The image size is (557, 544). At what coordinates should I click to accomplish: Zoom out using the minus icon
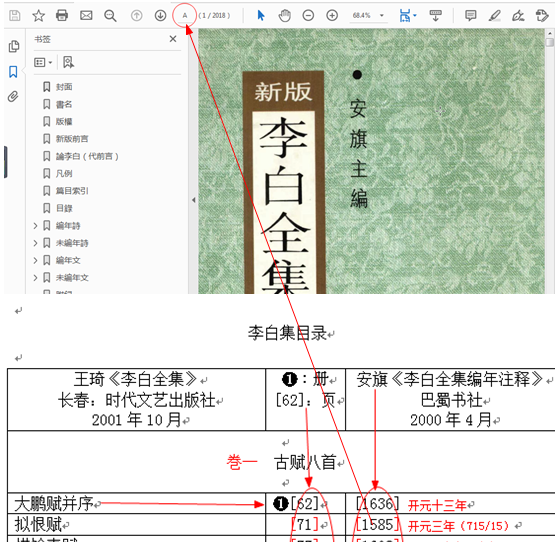(308, 16)
